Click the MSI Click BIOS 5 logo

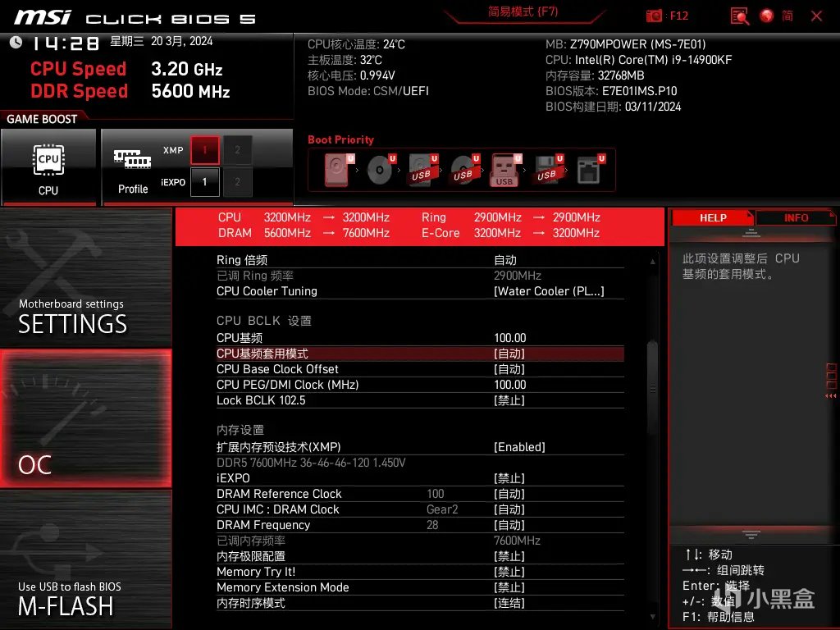(135, 18)
